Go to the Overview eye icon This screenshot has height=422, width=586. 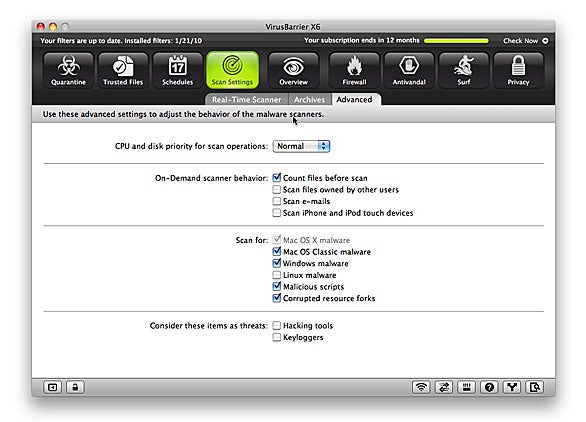293,70
